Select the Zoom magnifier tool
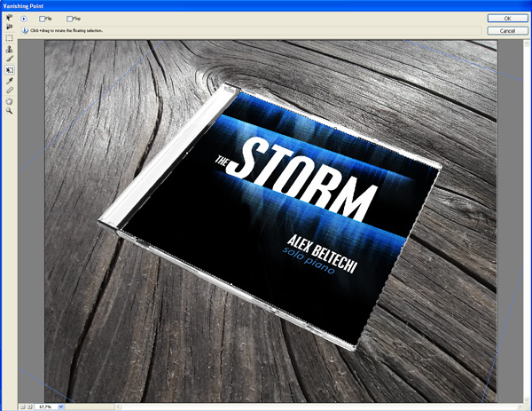This screenshot has width=532, height=411. click(9, 111)
